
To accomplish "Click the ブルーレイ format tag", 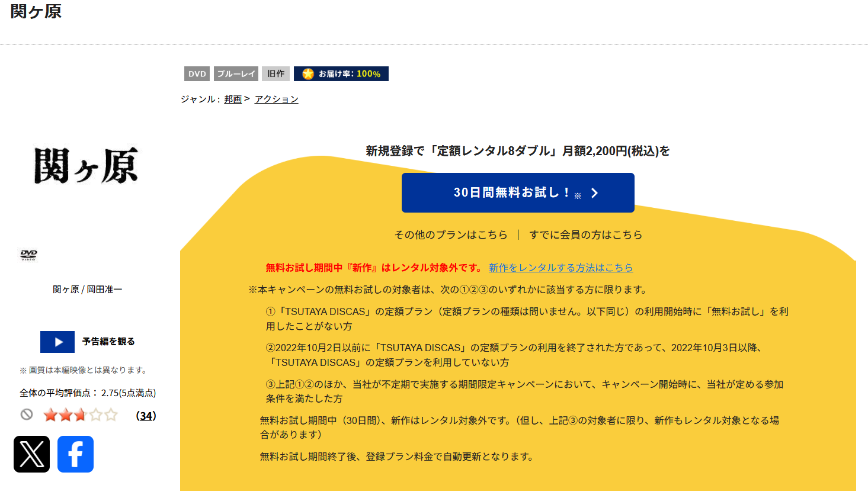I will pos(236,74).
